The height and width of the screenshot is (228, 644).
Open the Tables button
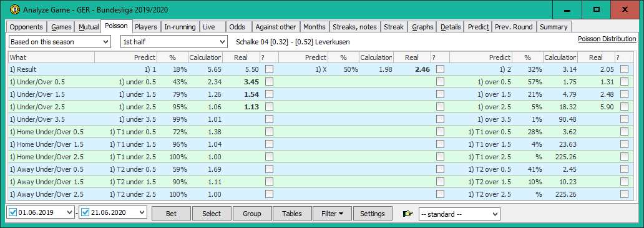point(292,214)
